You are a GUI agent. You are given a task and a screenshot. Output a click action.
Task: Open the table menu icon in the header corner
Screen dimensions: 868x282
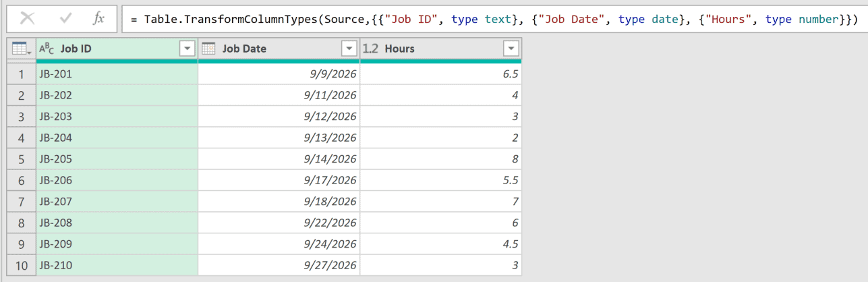click(21, 49)
